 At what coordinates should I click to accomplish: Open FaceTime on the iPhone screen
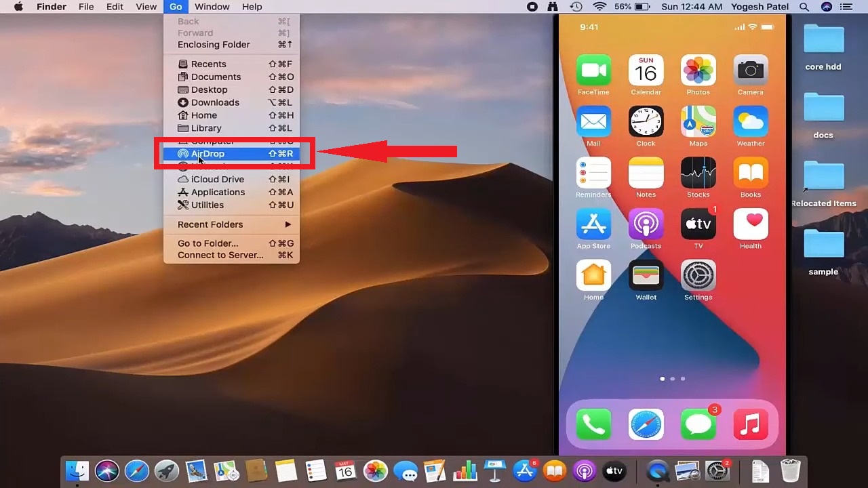pyautogui.click(x=593, y=70)
